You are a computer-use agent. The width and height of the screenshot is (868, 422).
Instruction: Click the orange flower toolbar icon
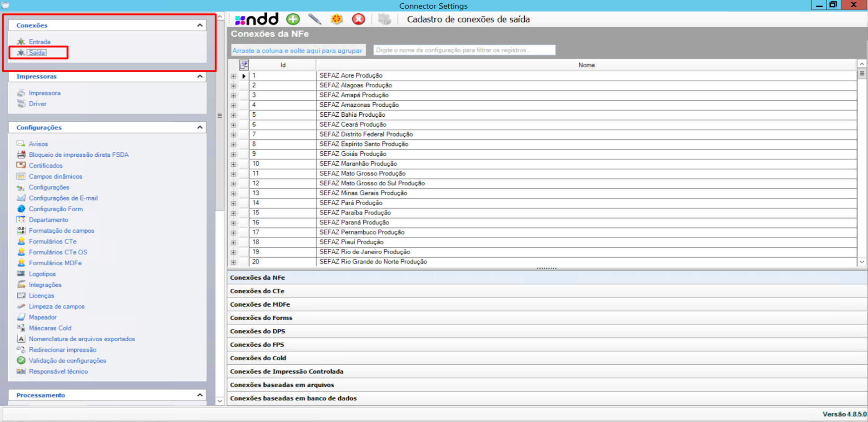pyautogui.click(x=336, y=19)
